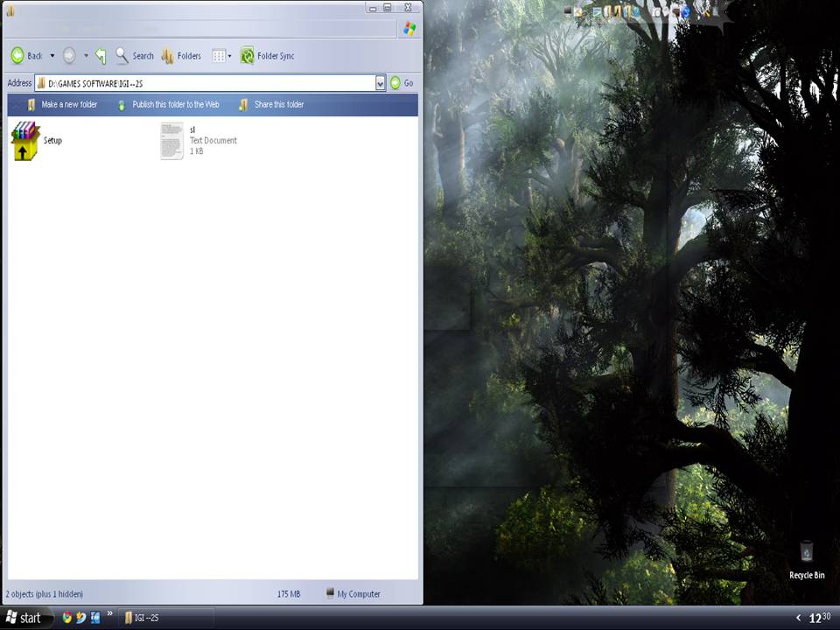Expand the Back button history dropdown
The image size is (840, 630).
point(52,55)
